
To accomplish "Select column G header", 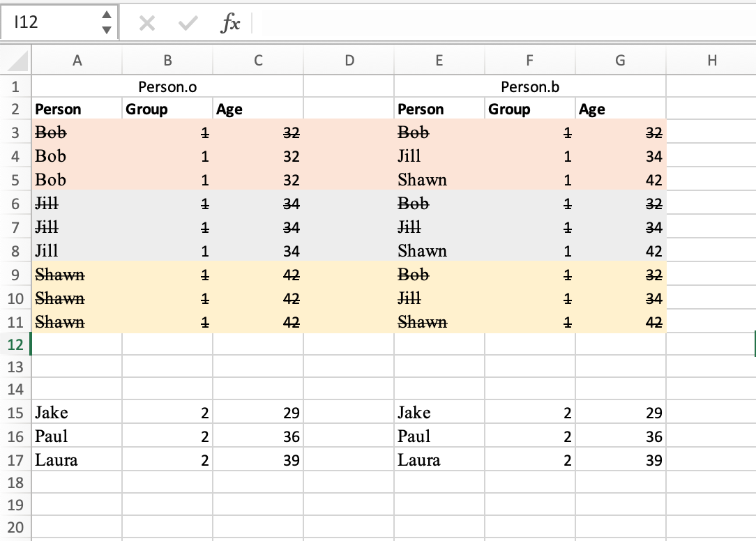I will [x=621, y=60].
